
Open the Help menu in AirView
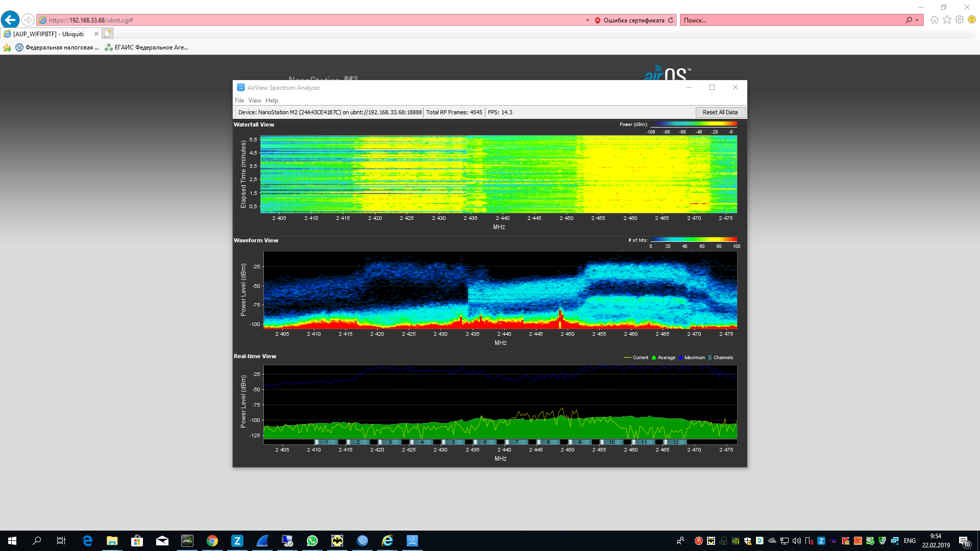pyautogui.click(x=272, y=101)
